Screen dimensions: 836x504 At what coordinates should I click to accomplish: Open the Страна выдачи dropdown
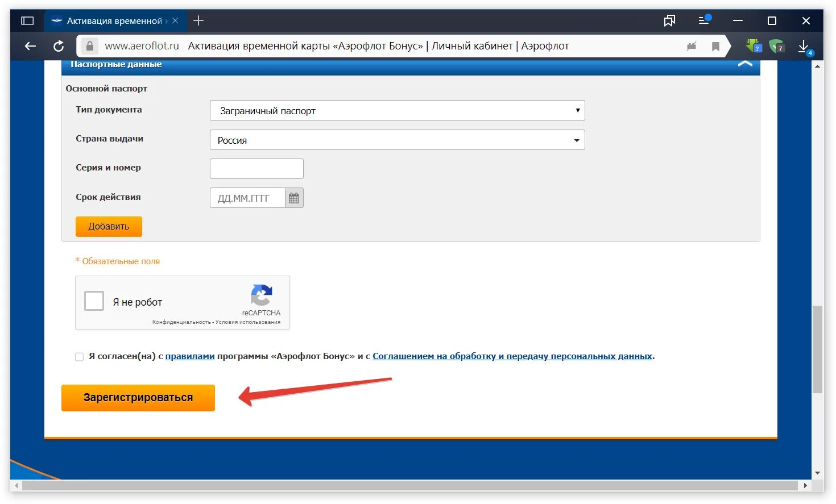pyautogui.click(x=397, y=140)
